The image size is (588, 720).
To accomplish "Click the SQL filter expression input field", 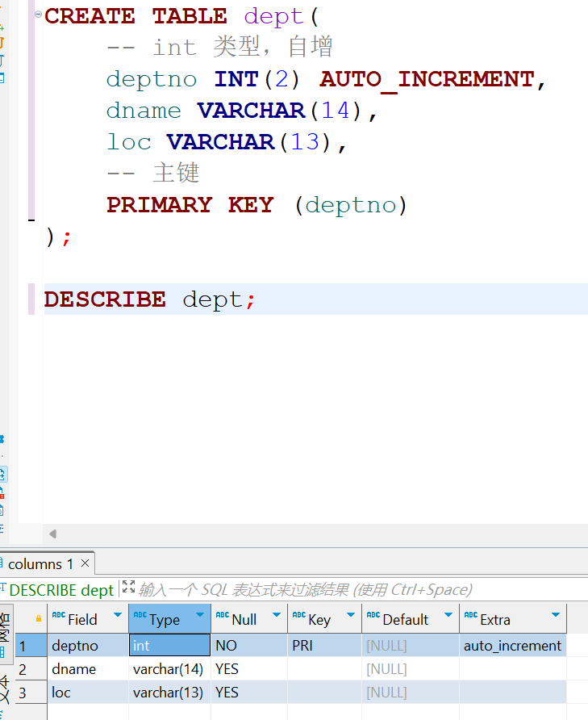I will (323, 590).
